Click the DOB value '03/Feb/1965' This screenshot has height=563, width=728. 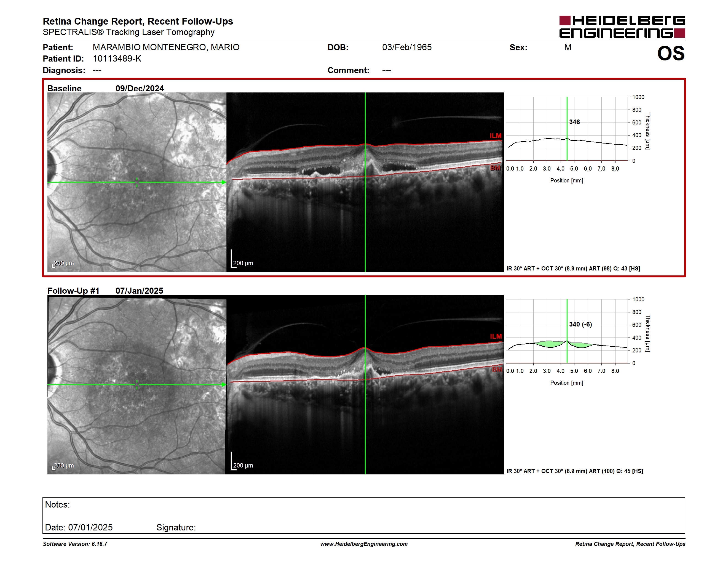pos(407,47)
